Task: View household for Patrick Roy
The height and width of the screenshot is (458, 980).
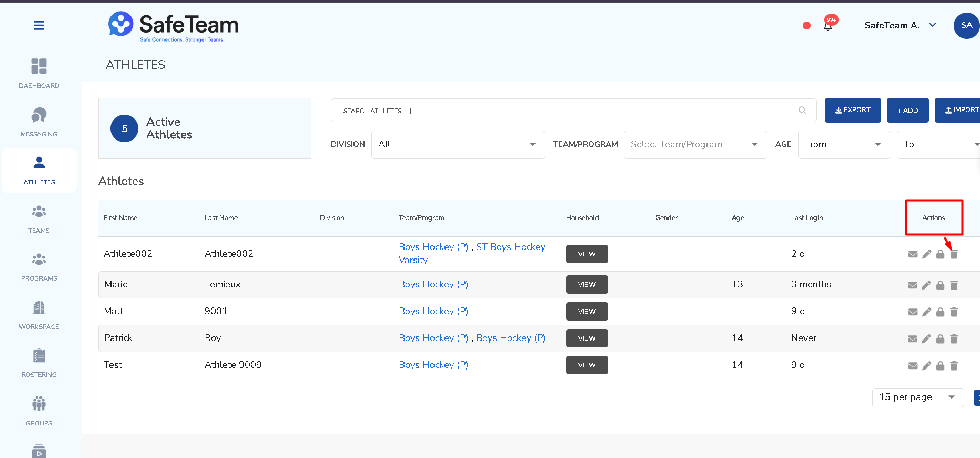Action: (x=587, y=338)
